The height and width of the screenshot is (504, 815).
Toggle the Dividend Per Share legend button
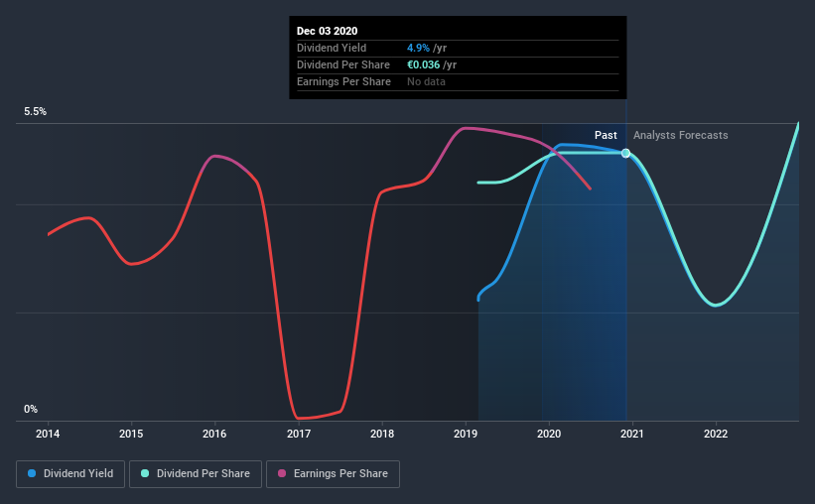point(196,474)
